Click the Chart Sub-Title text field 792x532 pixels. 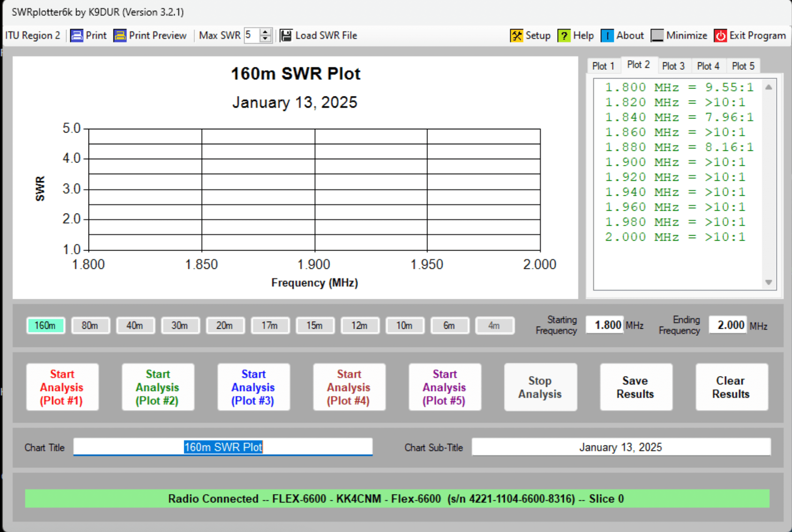click(x=621, y=447)
